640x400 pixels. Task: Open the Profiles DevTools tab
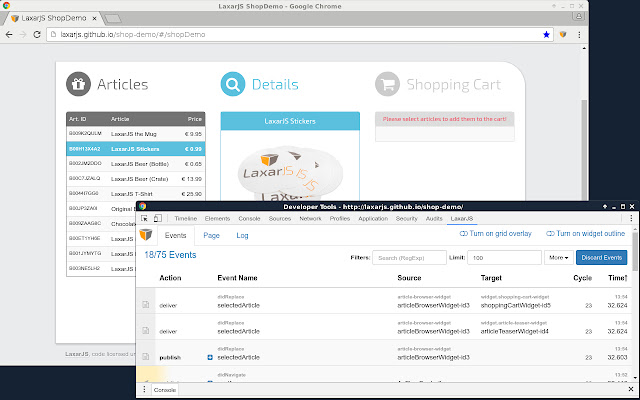click(x=340, y=218)
